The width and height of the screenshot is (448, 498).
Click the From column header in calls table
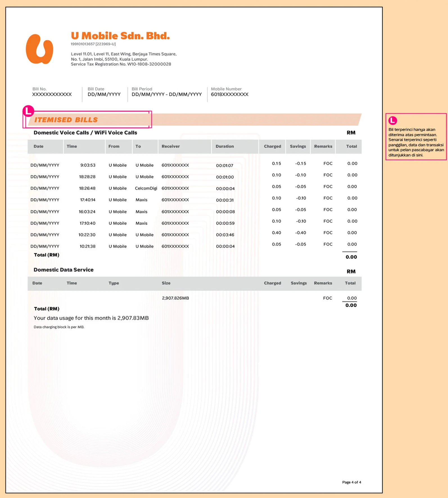(x=114, y=146)
